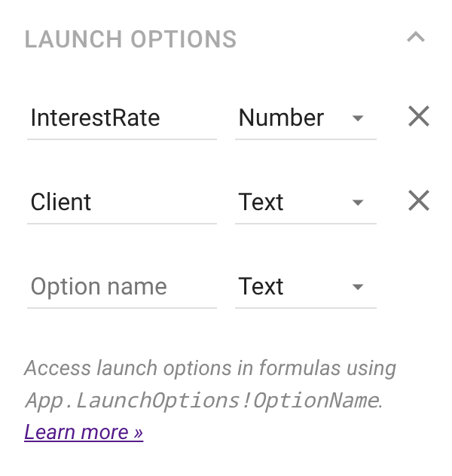Delete the Client launch option
This screenshot has width=452, height=476.
pos(418,201)
